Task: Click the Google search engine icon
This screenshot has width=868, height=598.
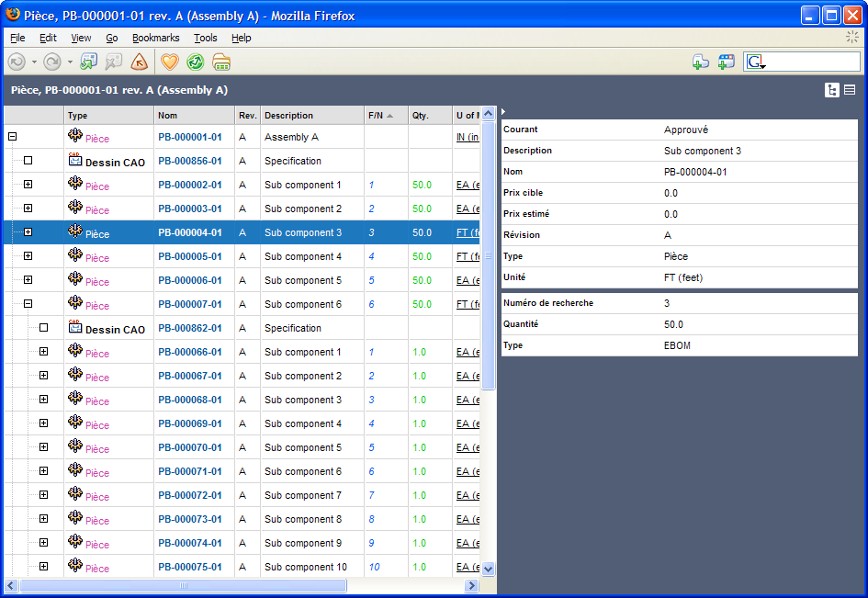Action: tap(755, 62)
